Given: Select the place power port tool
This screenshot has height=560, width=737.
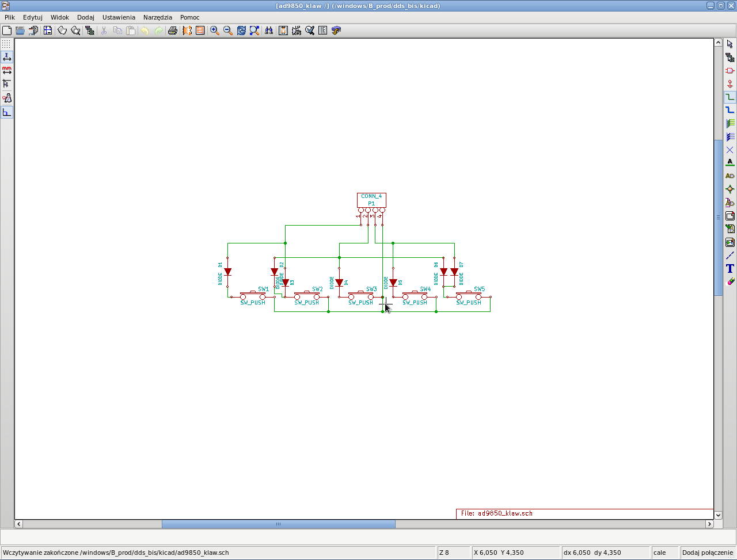Looking at the screenshot, I should [730, 84].
